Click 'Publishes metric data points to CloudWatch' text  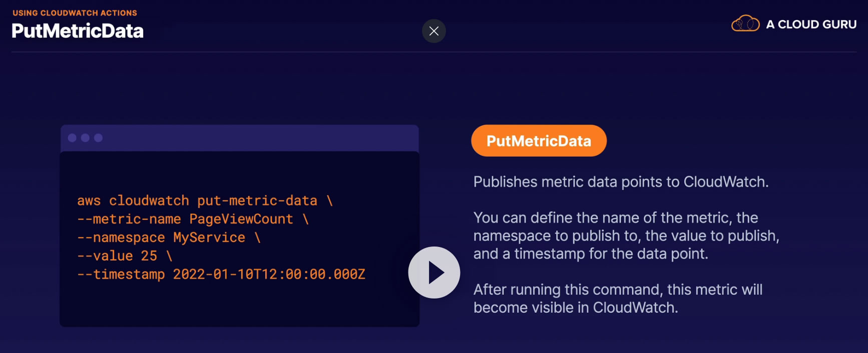tap(621, 181)
